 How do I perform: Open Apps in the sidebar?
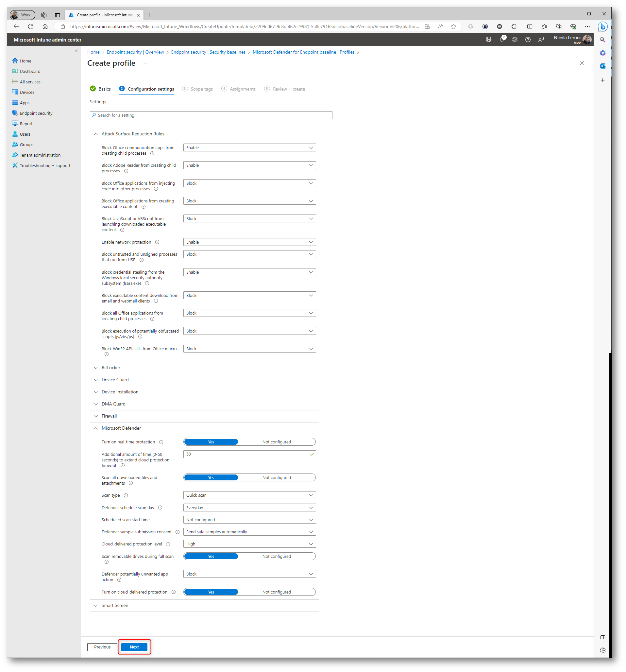[24, 103]
